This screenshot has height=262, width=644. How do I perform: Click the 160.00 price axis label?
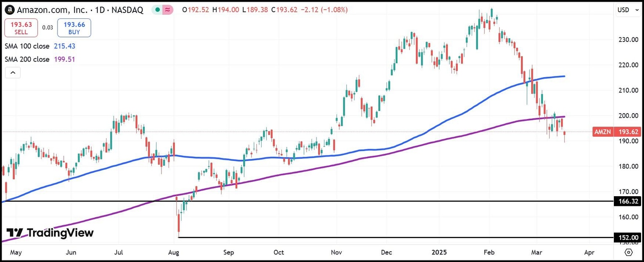(628, 217)
